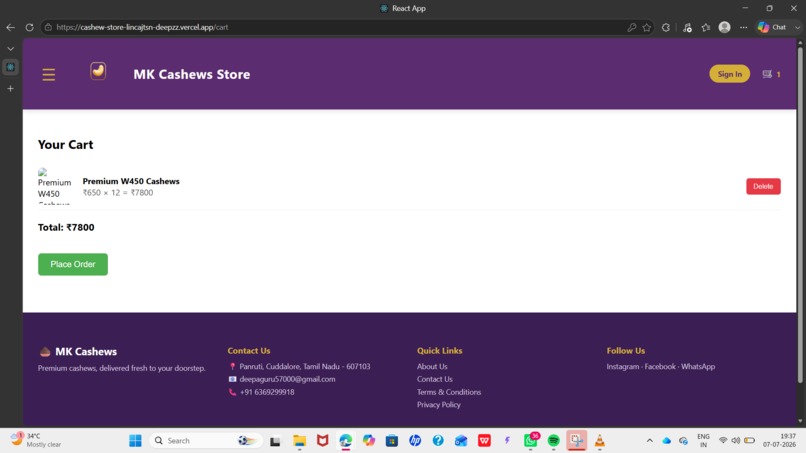Open the Contact Us link under Quick Links
This screenshot has height=453, width=806.
[434, 379]
